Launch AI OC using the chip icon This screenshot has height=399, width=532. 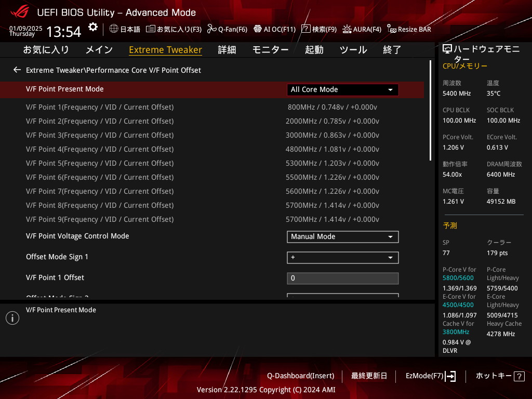point(257,29)
